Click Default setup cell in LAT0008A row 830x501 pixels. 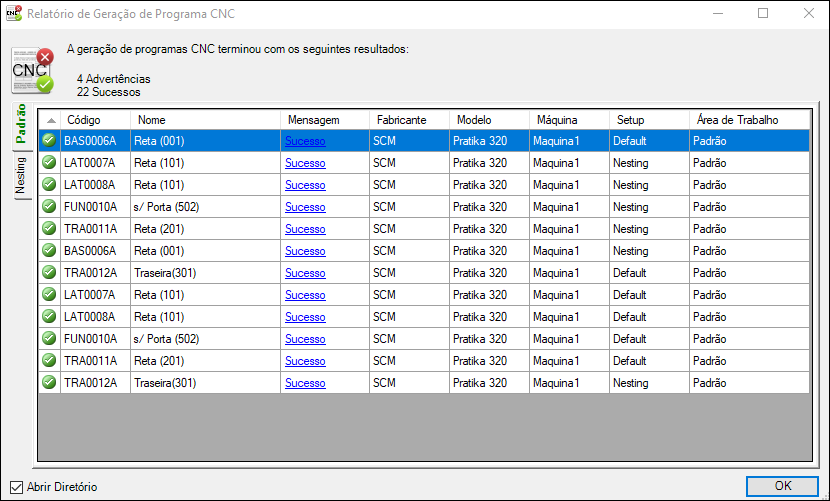pos(649,317)
